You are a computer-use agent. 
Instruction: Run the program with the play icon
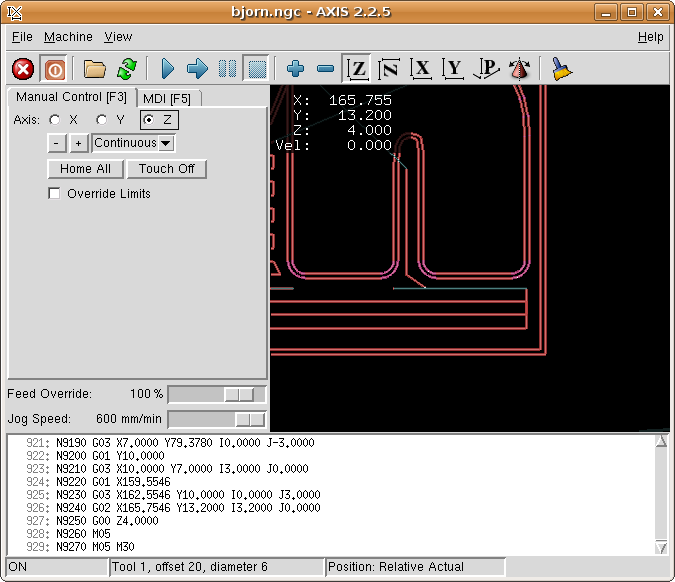167,69
